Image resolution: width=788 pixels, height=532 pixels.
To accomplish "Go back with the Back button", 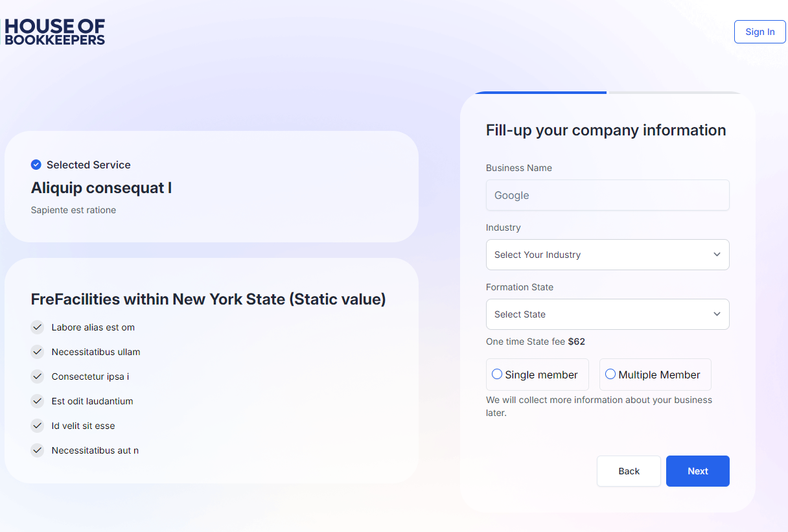I will click(x=629, y=471).
